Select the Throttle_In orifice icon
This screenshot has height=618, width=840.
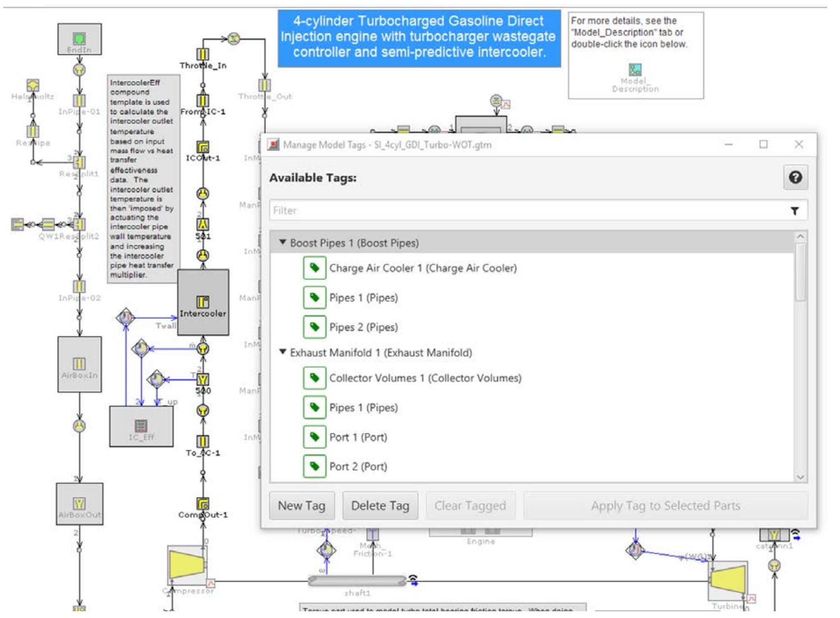click(203, 54)
